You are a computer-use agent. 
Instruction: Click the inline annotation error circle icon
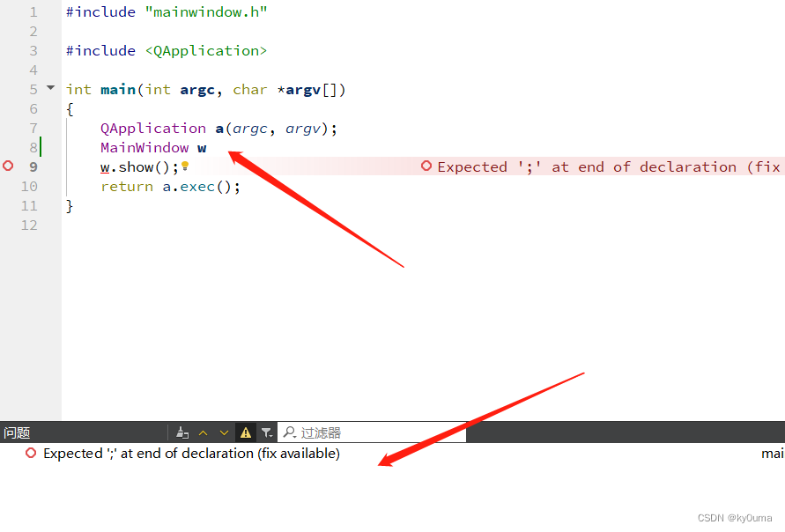(426, 166)
